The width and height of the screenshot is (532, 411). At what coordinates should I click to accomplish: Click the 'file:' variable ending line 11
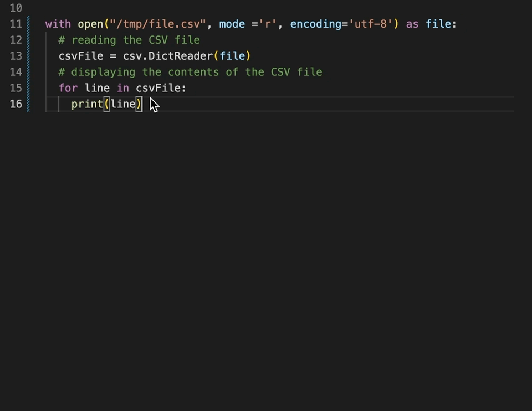441,24
